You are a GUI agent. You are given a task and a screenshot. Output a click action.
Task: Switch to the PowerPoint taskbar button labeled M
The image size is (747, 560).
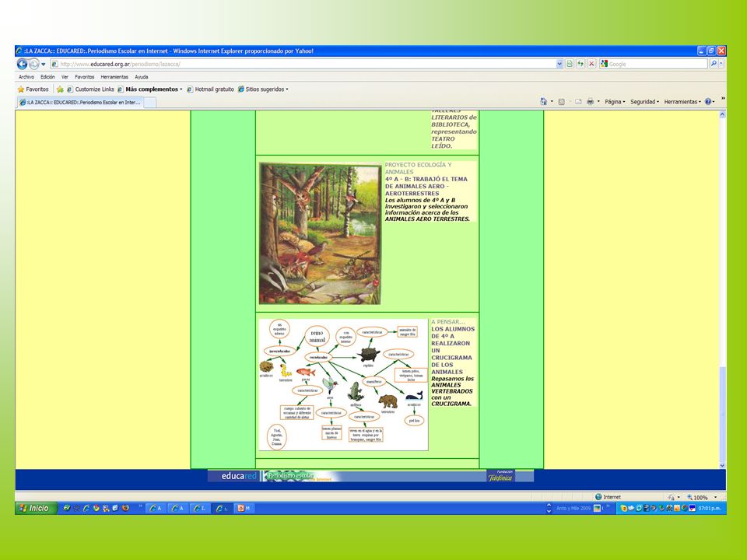click(244, 508)
